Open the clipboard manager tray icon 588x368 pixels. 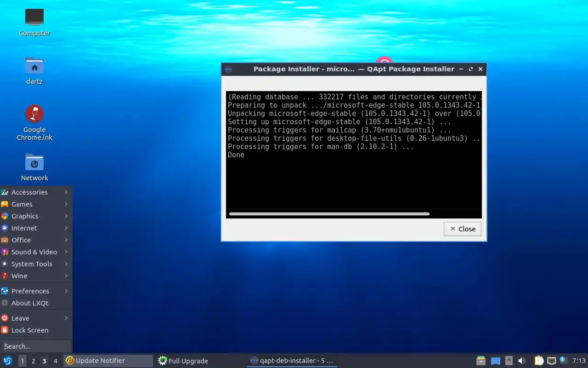click(539, 361)
